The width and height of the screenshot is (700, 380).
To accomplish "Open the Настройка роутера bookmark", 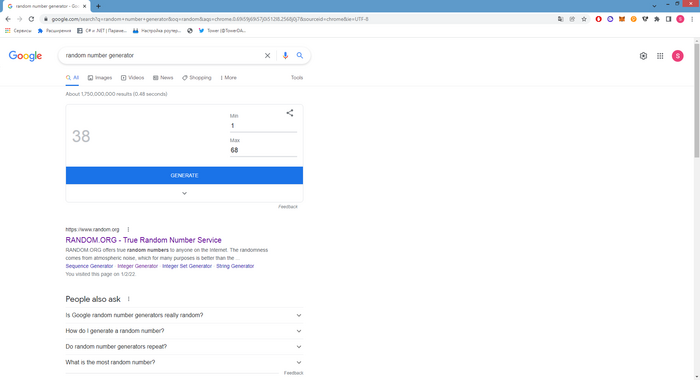I will click(x=157, y=31).
